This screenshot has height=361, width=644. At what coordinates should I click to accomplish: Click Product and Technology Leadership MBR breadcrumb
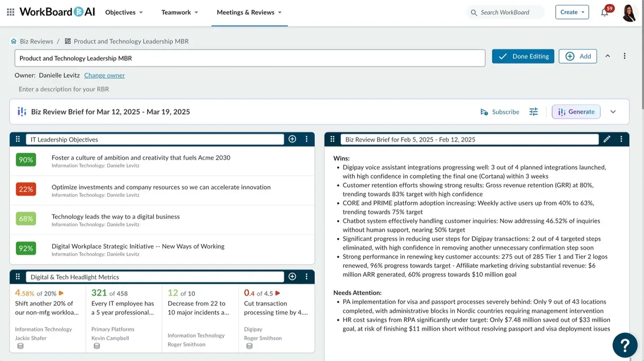pyautogui.click(x=131, y=41)
